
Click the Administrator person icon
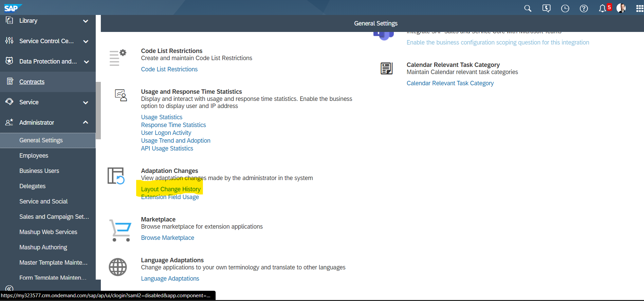10,122
